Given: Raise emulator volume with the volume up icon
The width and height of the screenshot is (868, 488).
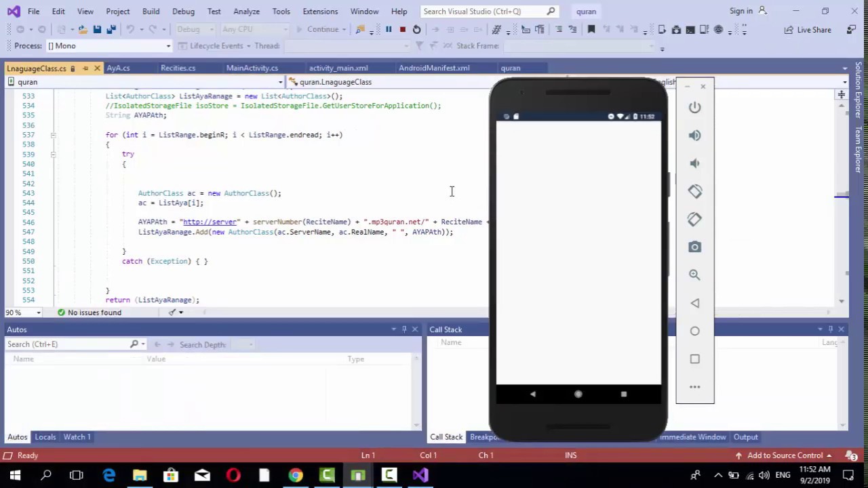Looking at the screenshot, I should (x=694, y=136).
